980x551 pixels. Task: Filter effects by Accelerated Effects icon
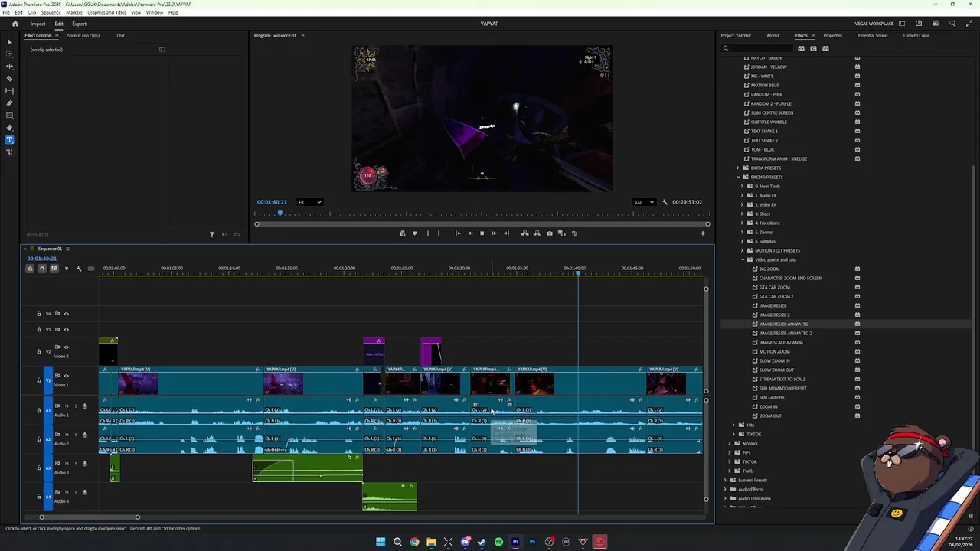point(801,48)
